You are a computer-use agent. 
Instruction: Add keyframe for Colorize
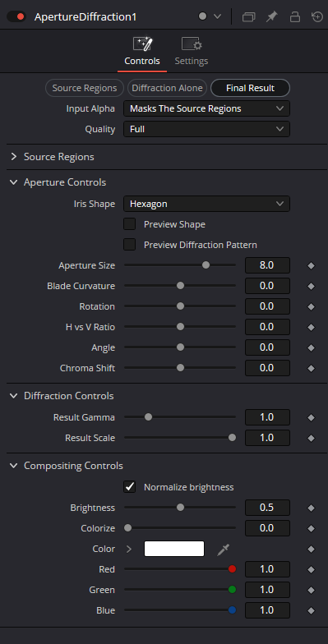[311, 529]
